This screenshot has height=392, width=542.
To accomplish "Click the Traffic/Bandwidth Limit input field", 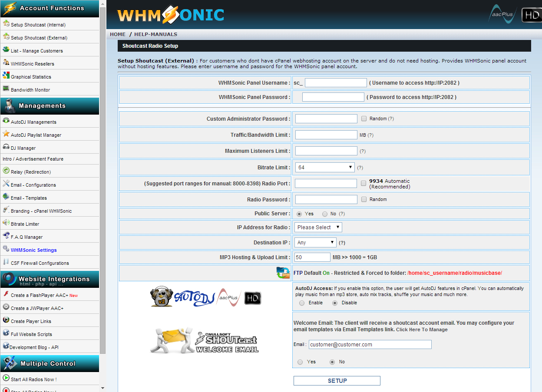I will pyautogui.click(x=326, y=135).
